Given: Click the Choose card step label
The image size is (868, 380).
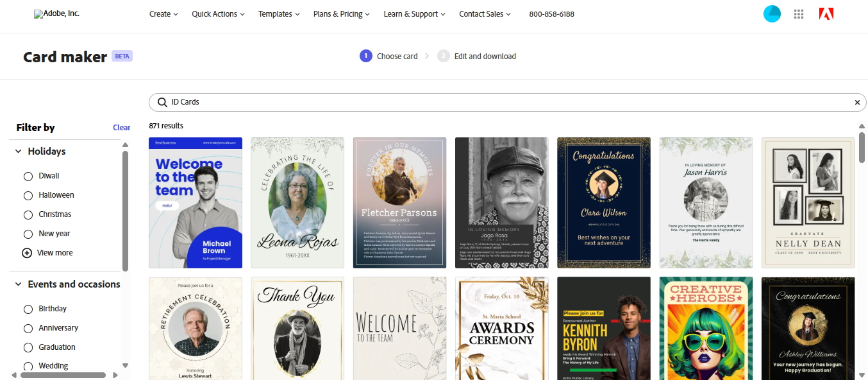Looking at the screenshot, I should pos(397,56).
